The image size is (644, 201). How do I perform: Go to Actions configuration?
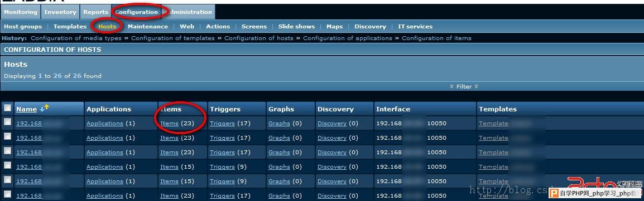218,26
